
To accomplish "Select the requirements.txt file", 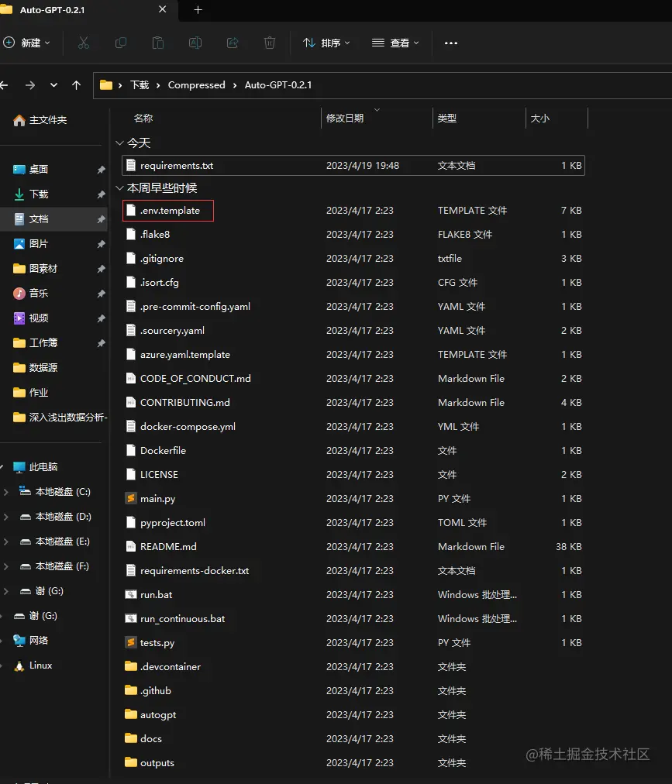I will coord(353,166).
